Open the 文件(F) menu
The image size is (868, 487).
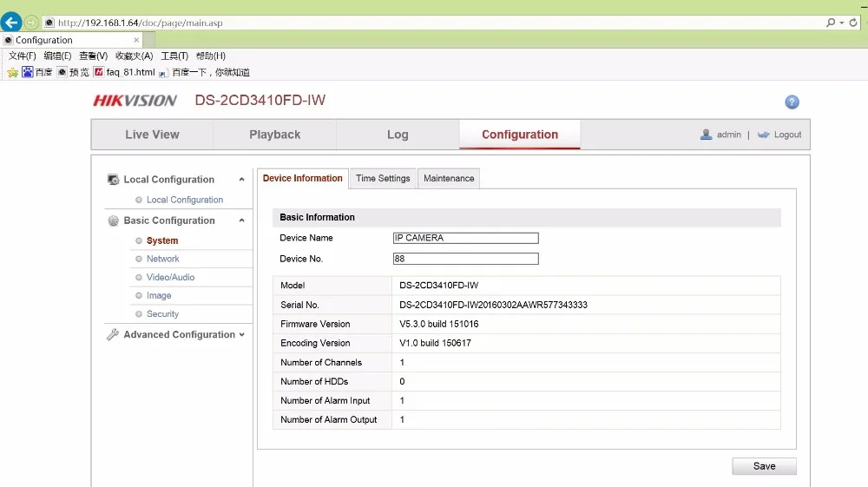[23, 56]
